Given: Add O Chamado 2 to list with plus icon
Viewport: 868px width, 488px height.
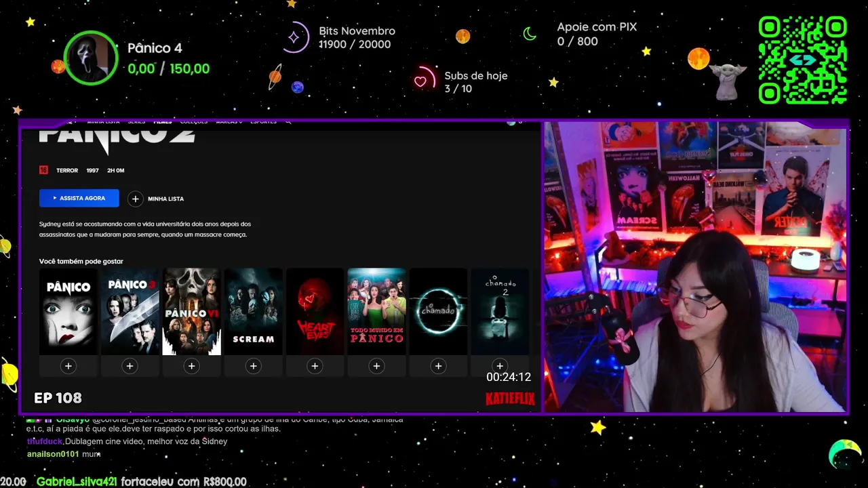Looking at the screenshot, I should [500, 366].
